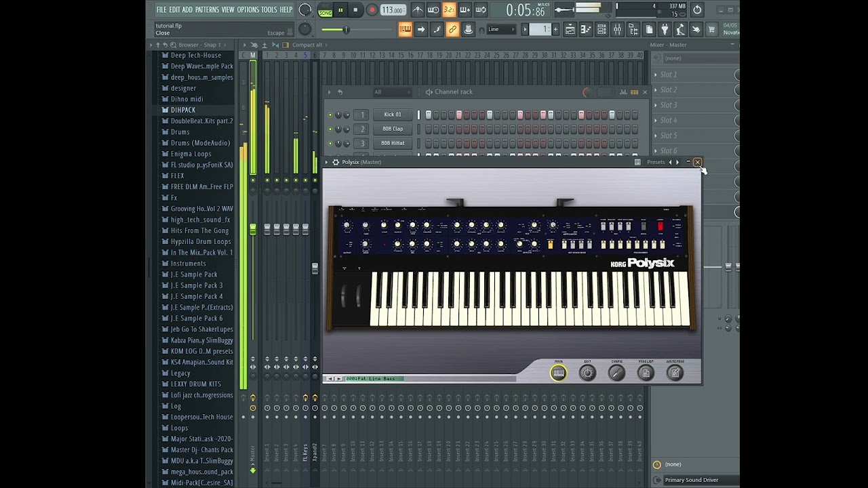Open the Loops folder in browser
868x488 pixels.
pyautogui.click(x=179, y=428)
